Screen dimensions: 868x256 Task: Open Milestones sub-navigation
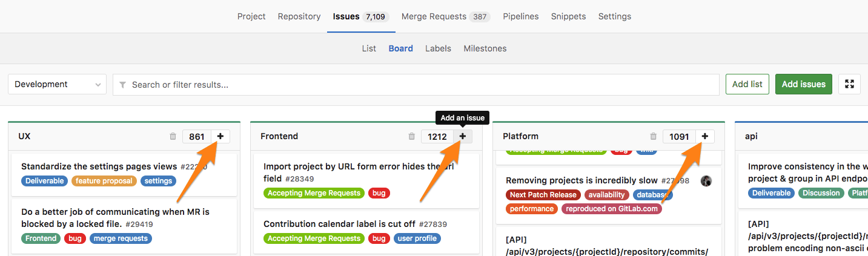[x=485, y=48]
